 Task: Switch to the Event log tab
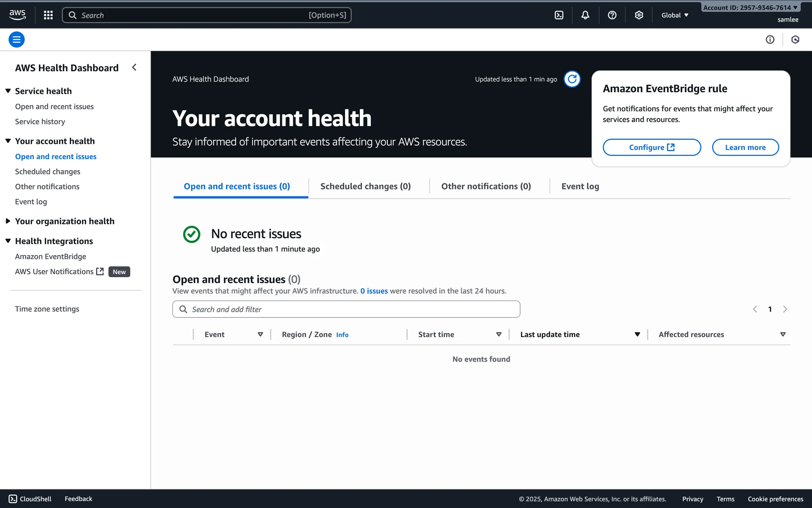(x=580, y=186)
